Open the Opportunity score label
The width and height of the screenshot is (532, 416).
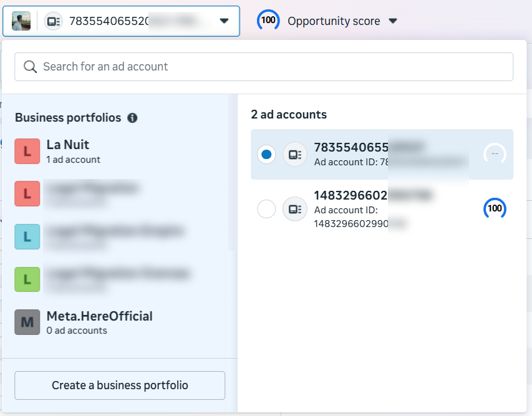[334, 21]
